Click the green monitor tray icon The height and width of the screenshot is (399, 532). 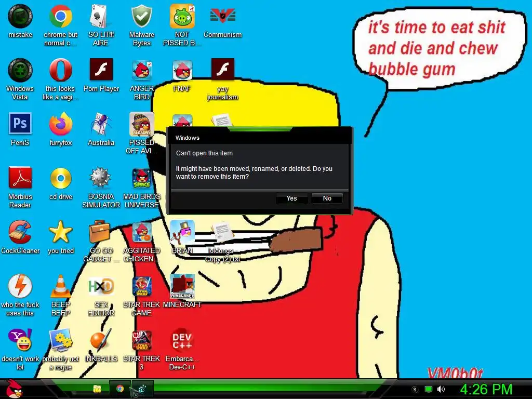pos(429,389)
